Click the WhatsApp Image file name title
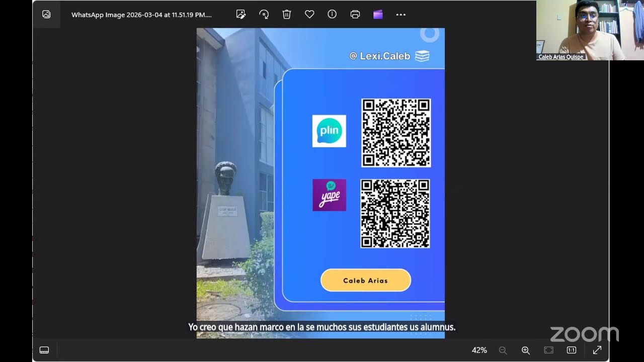This screenshot has width=644, height=362. tap(141, 15)
